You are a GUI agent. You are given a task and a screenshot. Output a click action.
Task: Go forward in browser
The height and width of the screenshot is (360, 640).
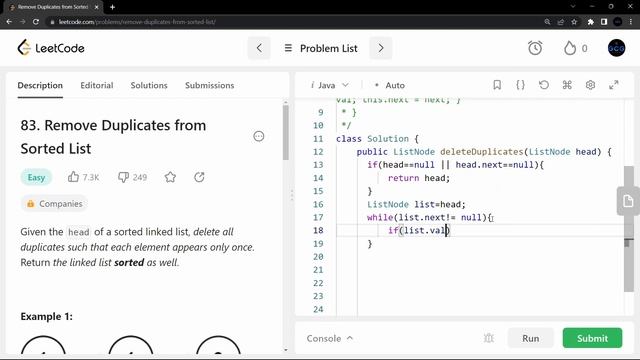(22, 22)
